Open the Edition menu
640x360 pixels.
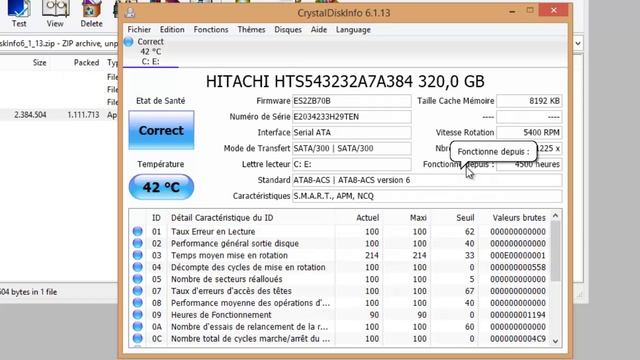[x=172, y=29]
